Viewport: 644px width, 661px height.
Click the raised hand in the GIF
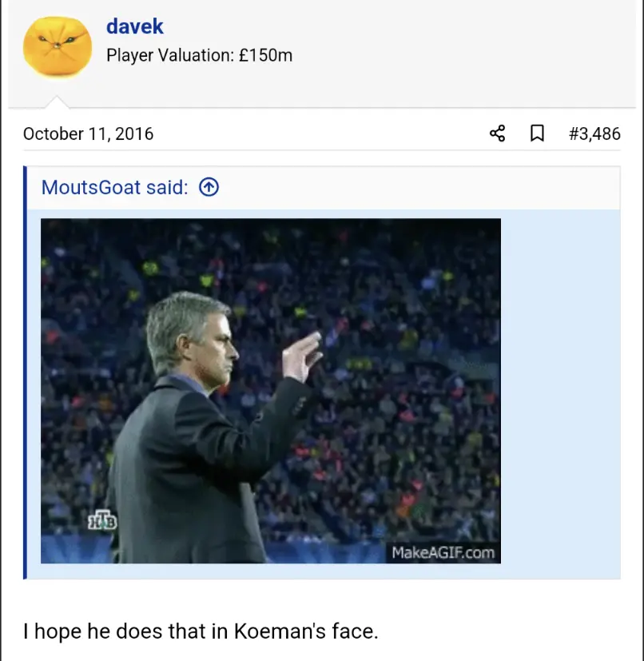[302, 356]
